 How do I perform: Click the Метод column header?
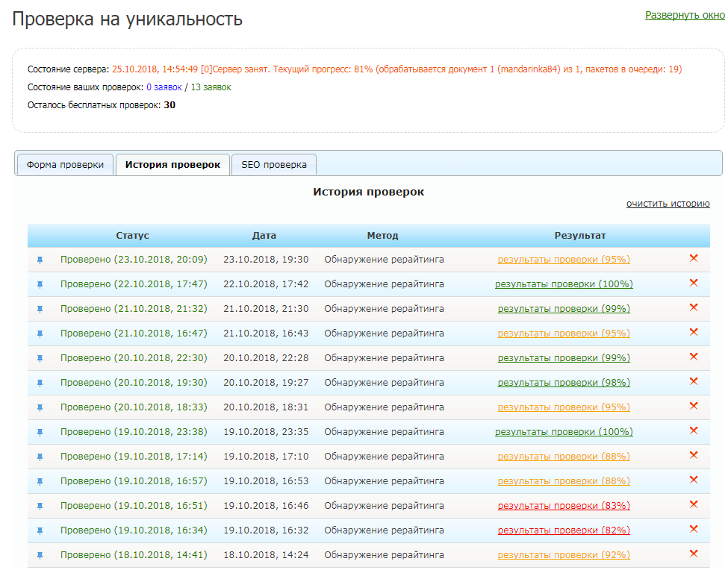click(x=382, y=236)
